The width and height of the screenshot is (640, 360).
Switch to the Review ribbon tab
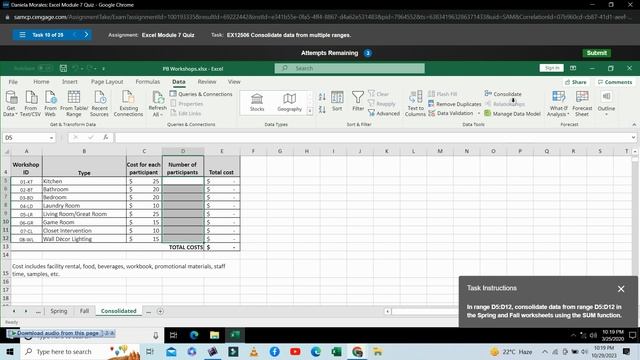point(207,82)
